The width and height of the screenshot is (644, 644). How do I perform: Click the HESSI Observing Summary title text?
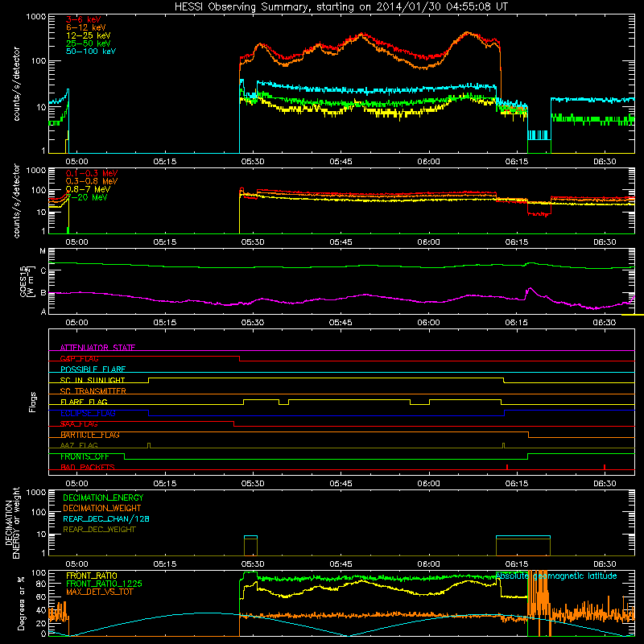point(341,7)
